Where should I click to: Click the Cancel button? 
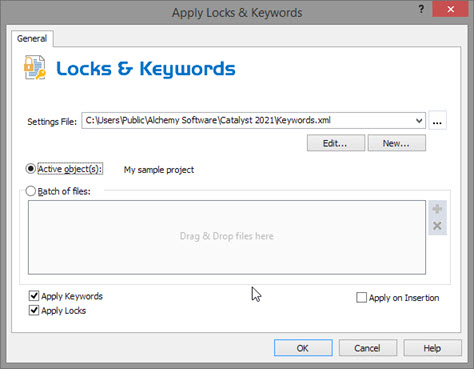click(368, 348)
